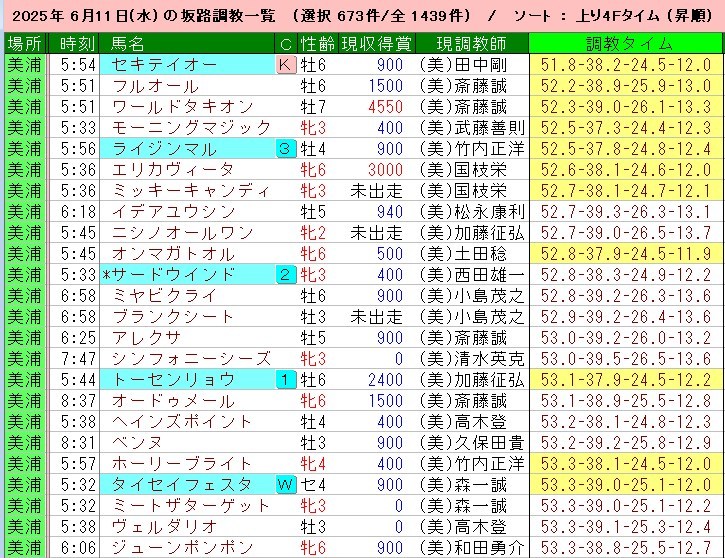
Task: Select horse name ホーリーブライト
Action: [x=182, y=464]
